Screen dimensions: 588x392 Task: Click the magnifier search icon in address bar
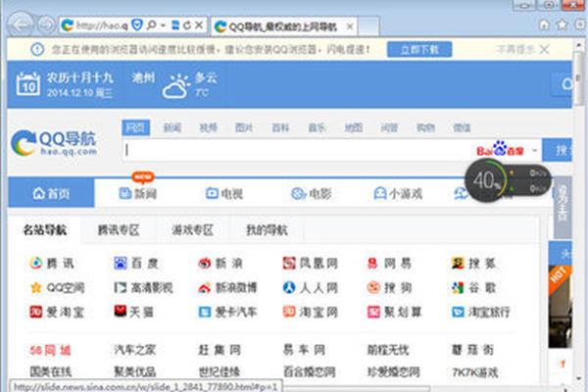(x=151, y=25)
